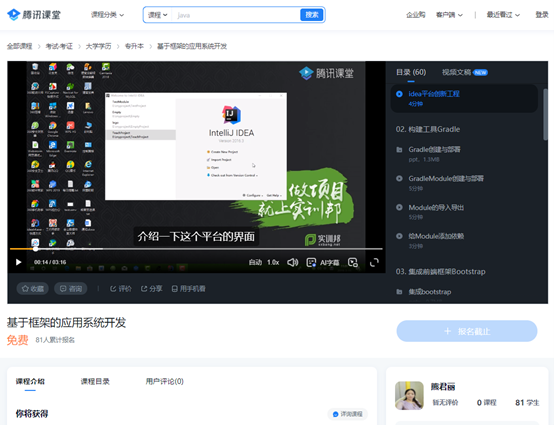Viewport: 554px width, 425px height.
Task: Click the catalog panel scrollbar
Action: (545, 114)
